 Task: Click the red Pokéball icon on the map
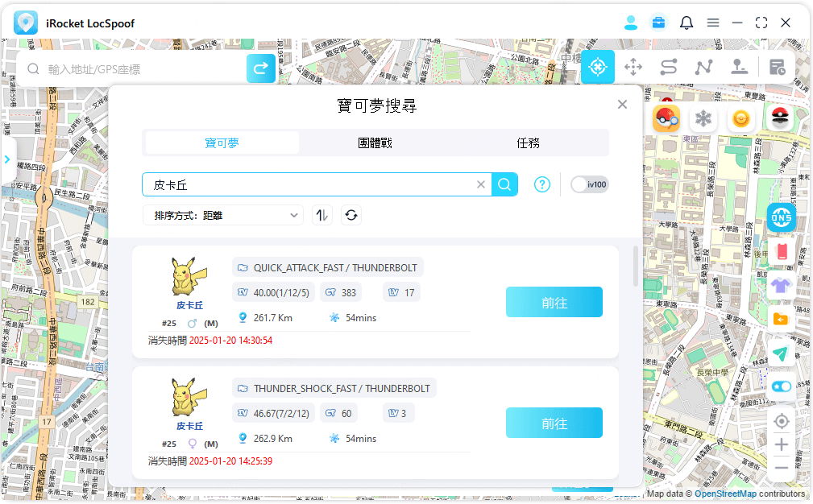coord(780,118)
